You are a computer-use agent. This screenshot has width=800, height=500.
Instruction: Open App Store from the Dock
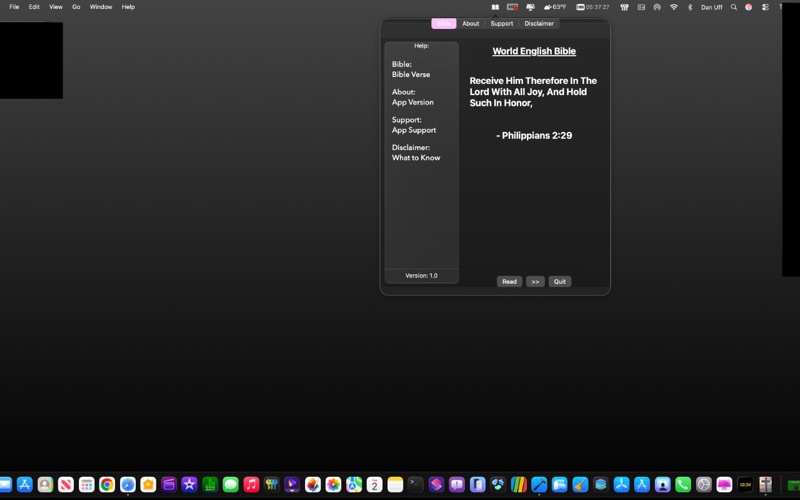coord(24,484)
